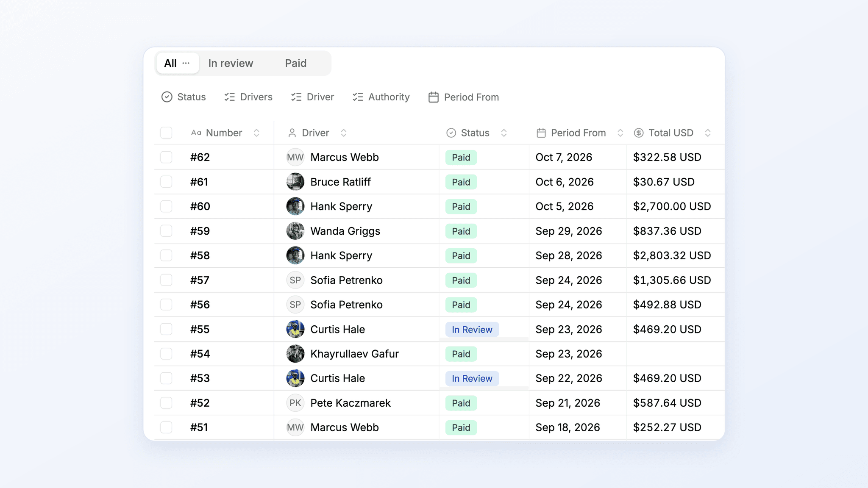Sort by Period From using its sort arrows
Image resolution: width=868 pixels, height=488 pixels.
[x=620, y=133]
